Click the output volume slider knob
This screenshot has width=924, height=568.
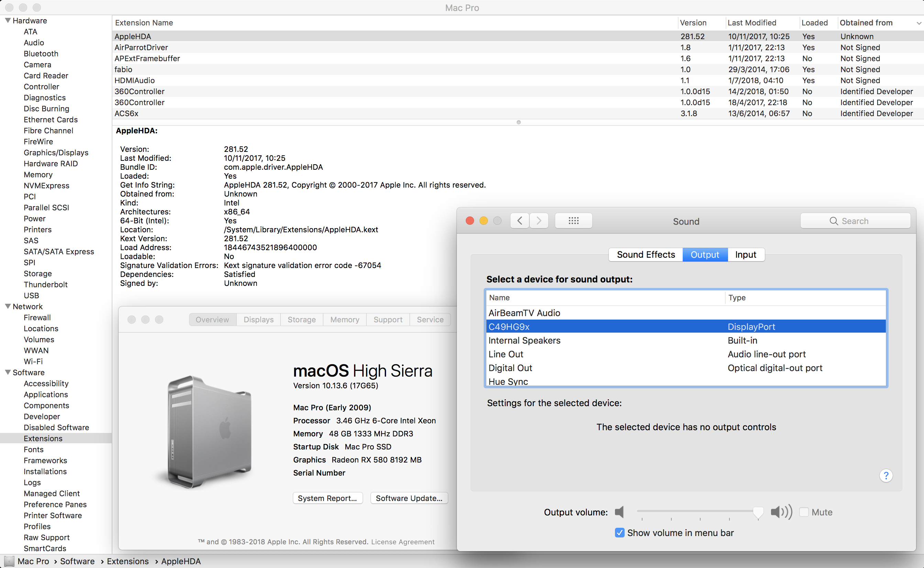point(758,512)
